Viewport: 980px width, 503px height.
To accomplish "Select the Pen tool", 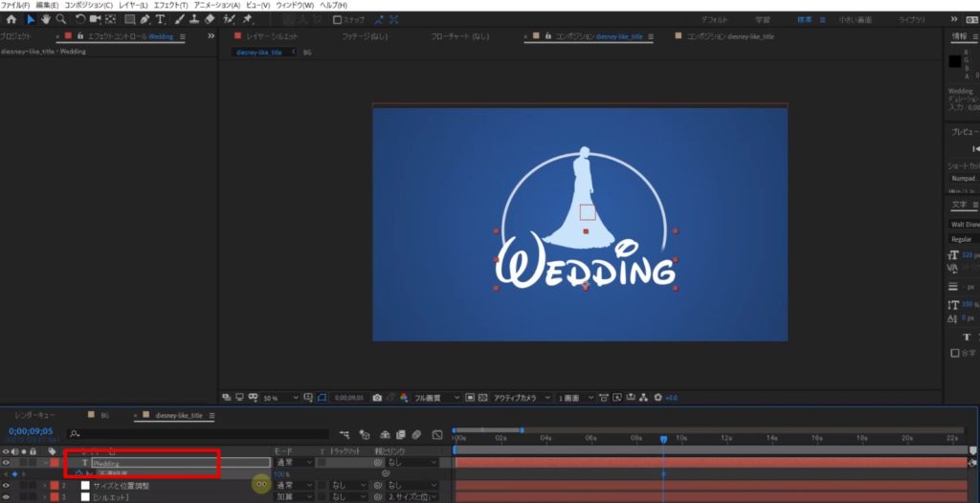I will pyautogui.click(x=145, y=19).
